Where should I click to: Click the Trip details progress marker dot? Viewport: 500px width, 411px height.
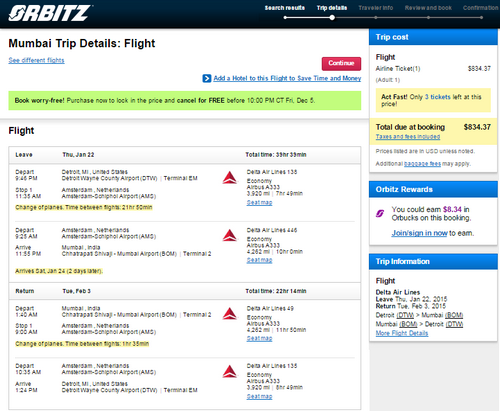click(332, 18)
